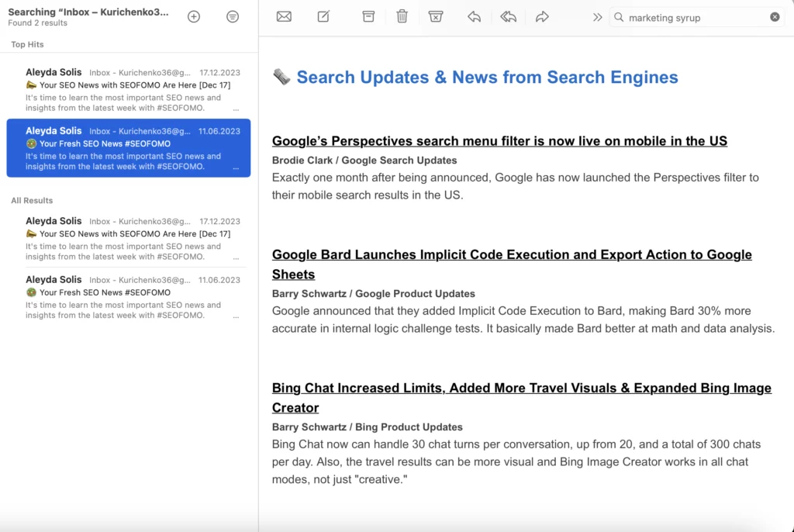794x532 pixels.
Task: Compose a new message from the toolbar
Action: (323, 16)
